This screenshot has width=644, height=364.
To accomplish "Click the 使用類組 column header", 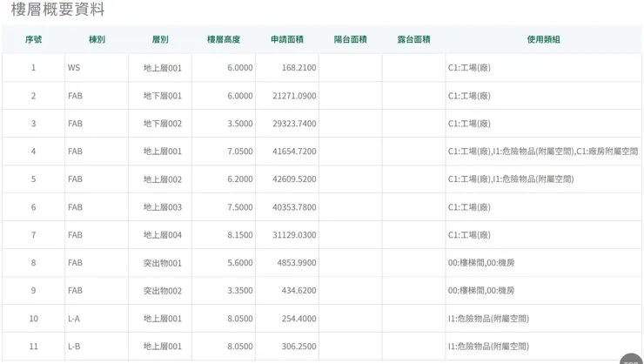I will point(543,39).
